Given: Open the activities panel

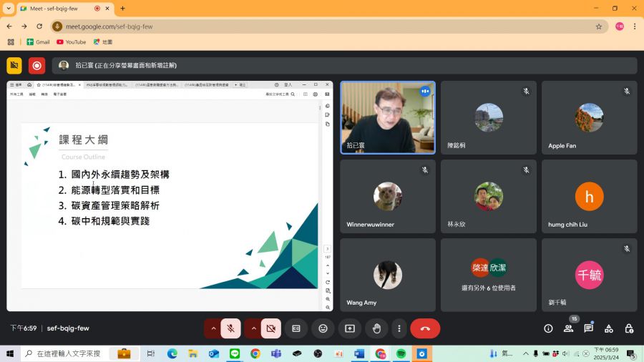Looking at the screenshot, I should click(x=608, y=328).
